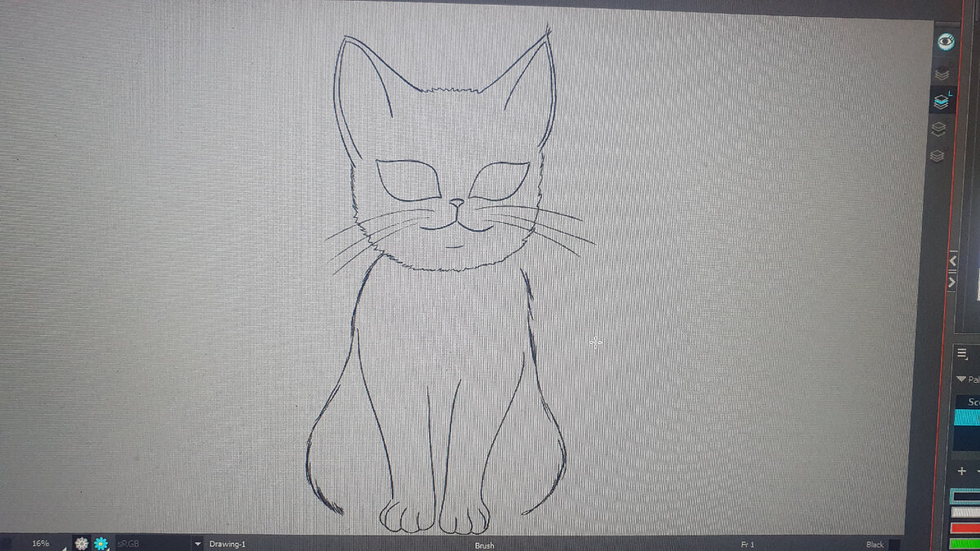
Task: Click the grey flower icon in status bar
Action: pos(82,544)
